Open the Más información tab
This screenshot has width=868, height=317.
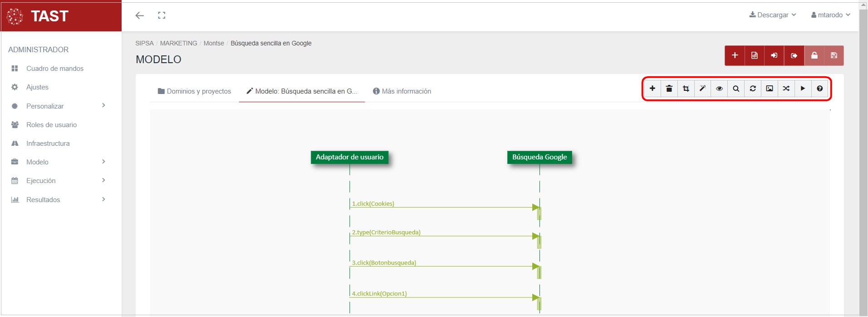click(402, 91)
